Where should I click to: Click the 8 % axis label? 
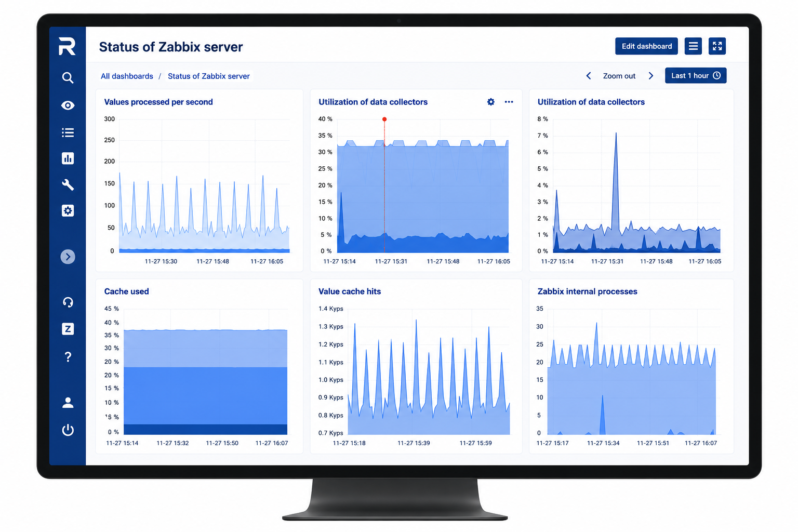542,119
